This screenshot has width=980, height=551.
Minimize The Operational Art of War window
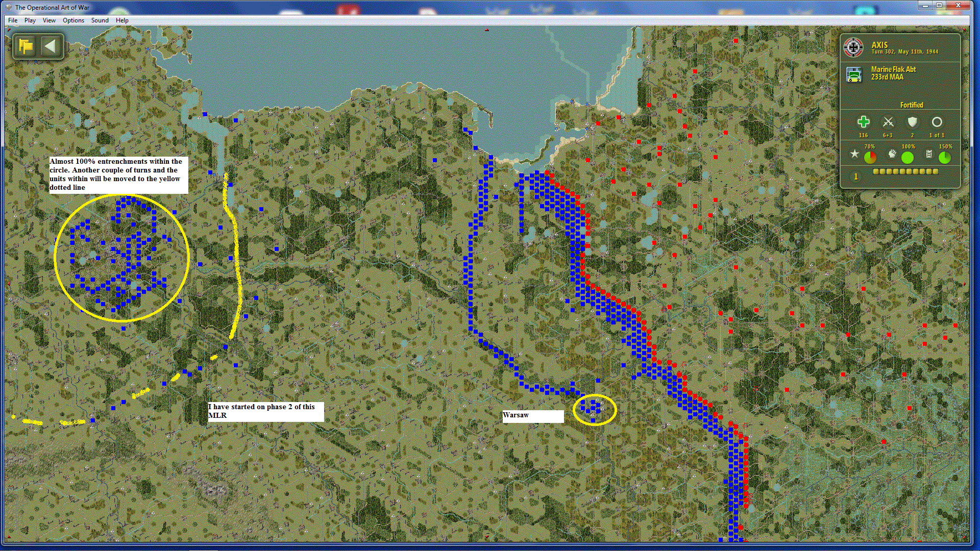pyautogui.click(x=925, y=5)
